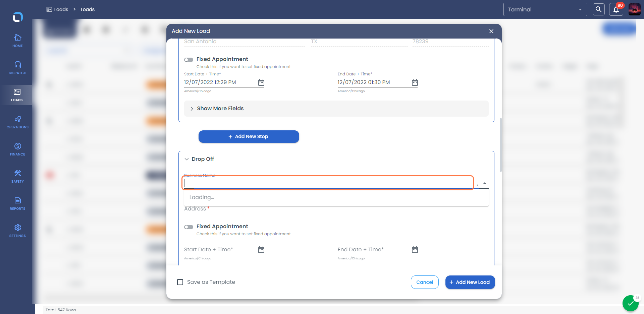The width and height of the screenshot is (644, 314).
Task: Click the TX state field
Action: (359, 42)
